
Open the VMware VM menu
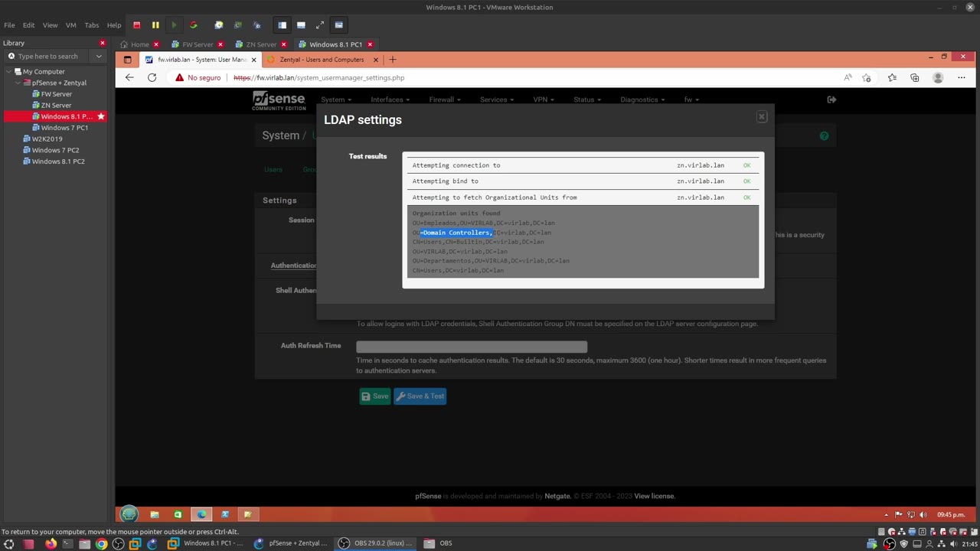tap(71, 25)
